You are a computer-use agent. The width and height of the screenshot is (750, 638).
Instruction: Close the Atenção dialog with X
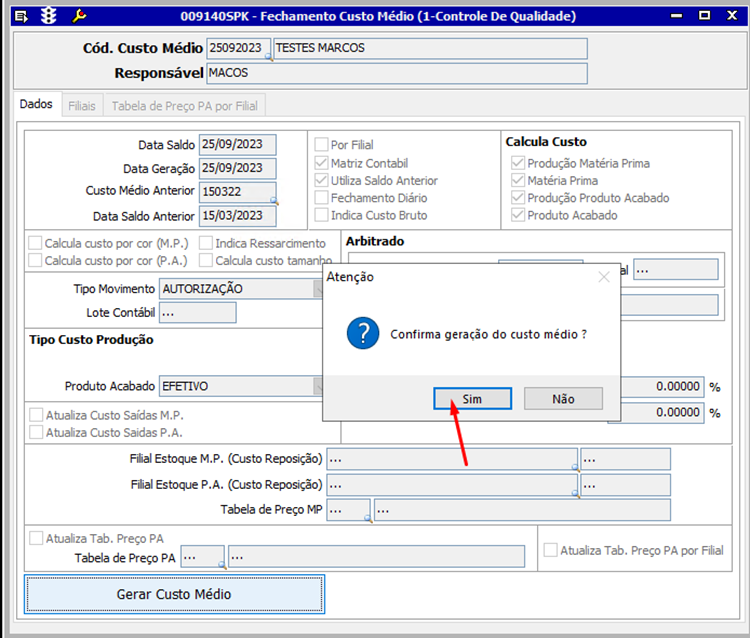click(x=602, y=277)
